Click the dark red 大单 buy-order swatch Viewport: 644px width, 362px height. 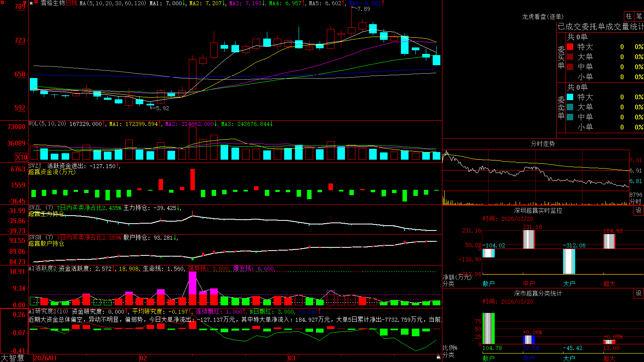(570, 57)
